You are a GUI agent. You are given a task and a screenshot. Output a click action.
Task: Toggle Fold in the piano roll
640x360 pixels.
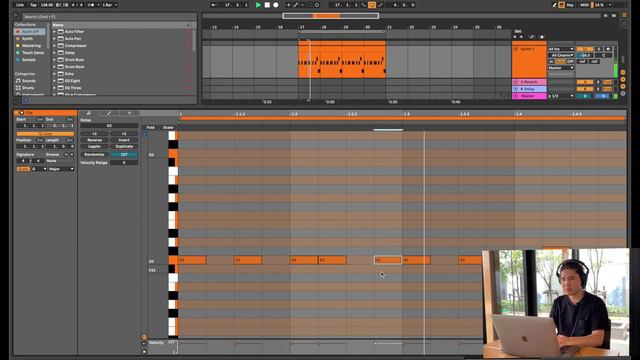tap(151, 127)
